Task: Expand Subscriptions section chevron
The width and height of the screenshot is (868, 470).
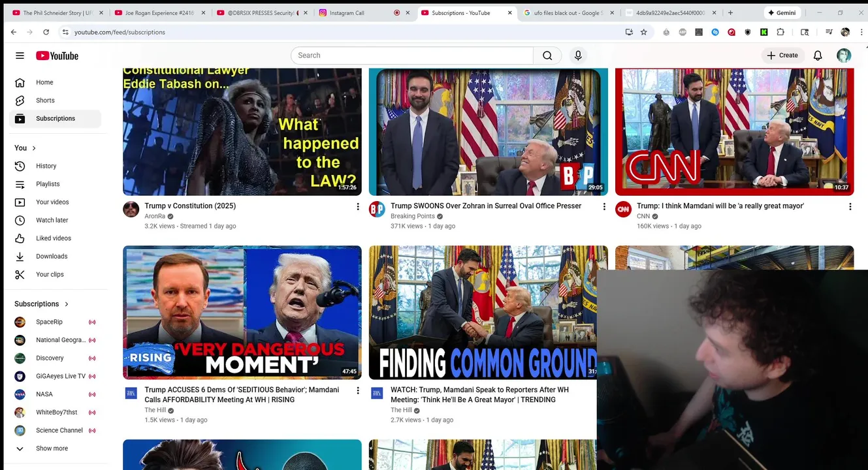Action: 67,304
